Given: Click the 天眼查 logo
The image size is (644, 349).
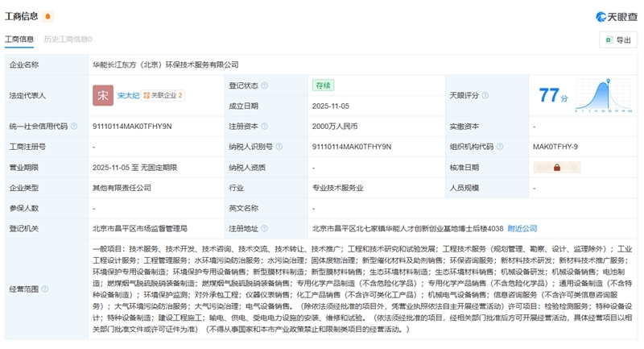Looking at the screenshot, I should (x=616, y=16).
